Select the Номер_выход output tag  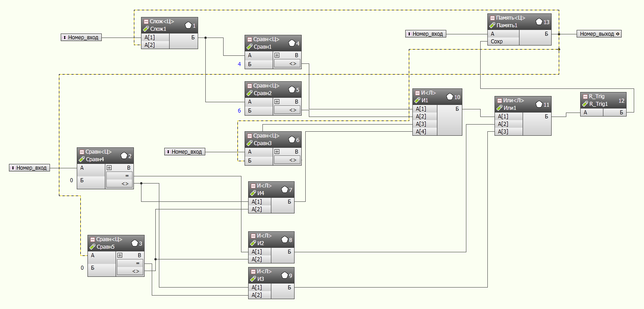(x=599, y=34)
